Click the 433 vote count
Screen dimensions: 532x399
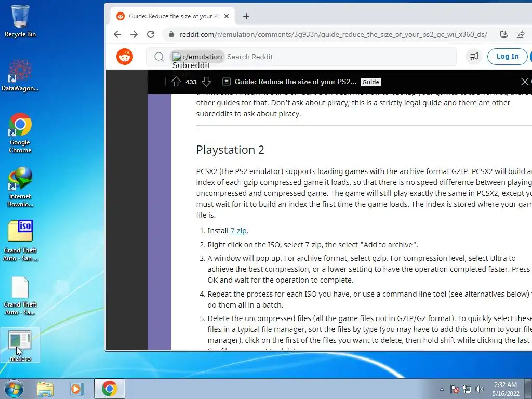(x=191, y=82)
